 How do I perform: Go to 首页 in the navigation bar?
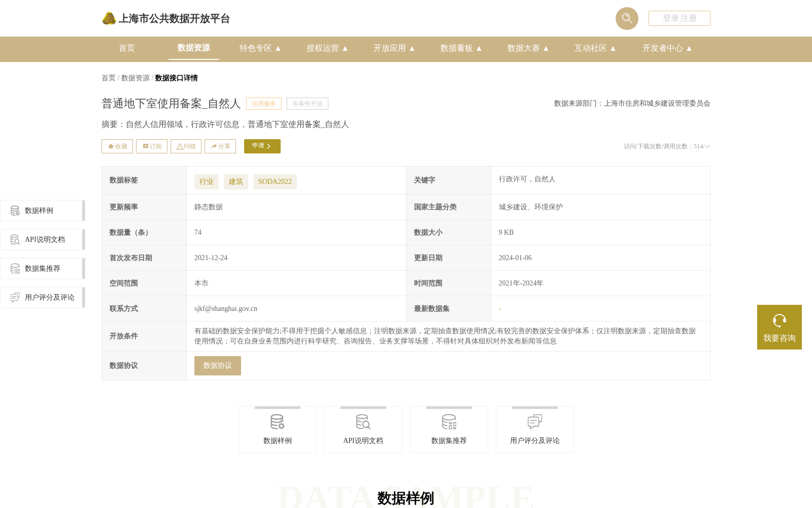(127, 48)
